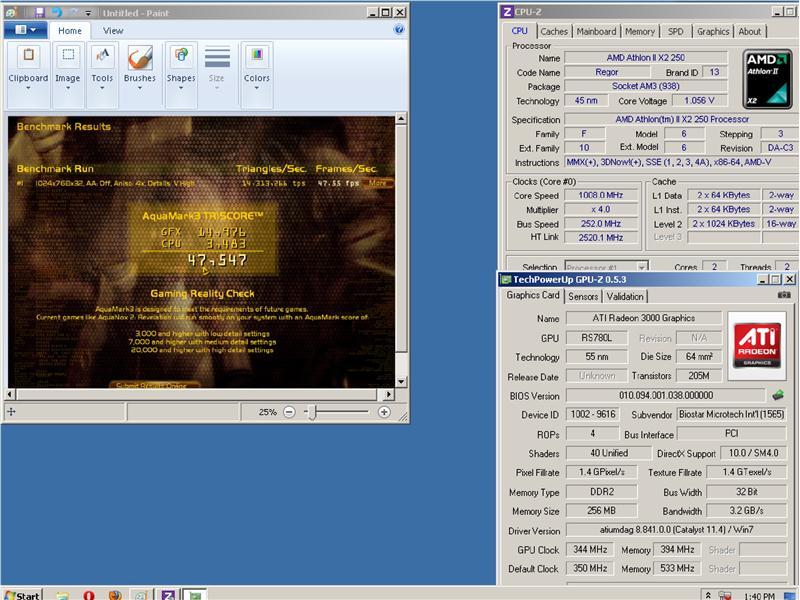Click the Paint Help question mark icon
This screenshot has width=800, height=600.
pos(399,30)
